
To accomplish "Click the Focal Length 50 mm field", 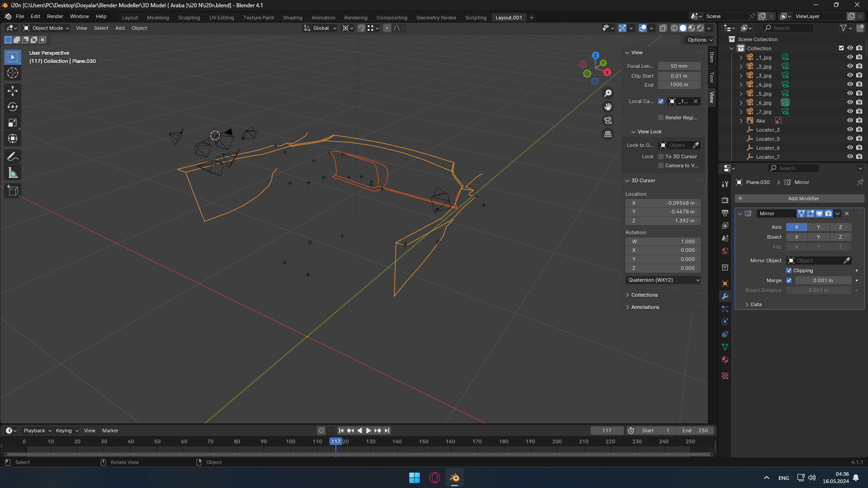I will [679, 66].
